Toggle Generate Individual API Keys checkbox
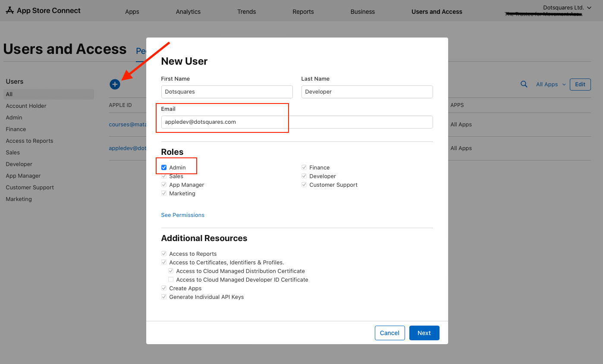This screenshot has height=364, width=603. [164, 297]
